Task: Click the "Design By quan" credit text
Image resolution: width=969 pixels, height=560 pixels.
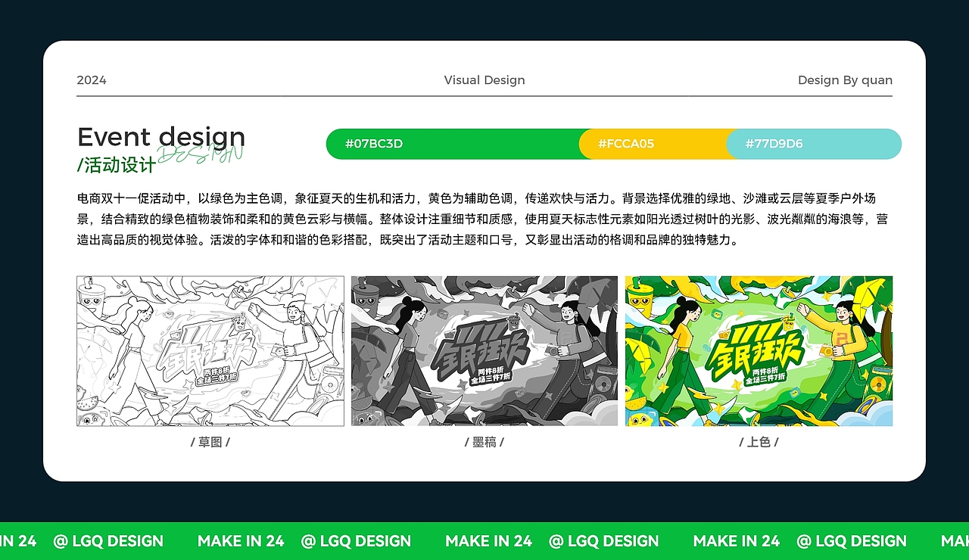Action: click(845, 80)
